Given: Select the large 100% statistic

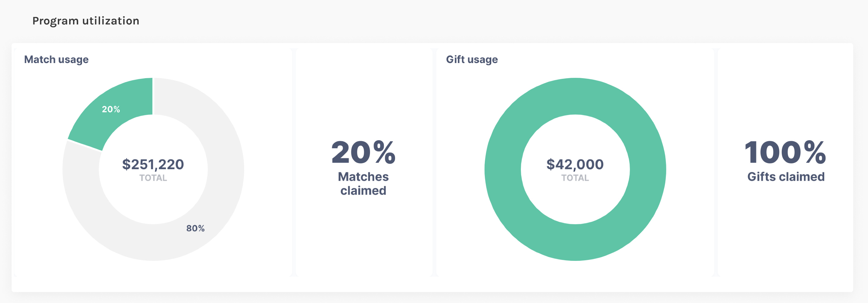Looking at the screenshot, I should [785, 152].
